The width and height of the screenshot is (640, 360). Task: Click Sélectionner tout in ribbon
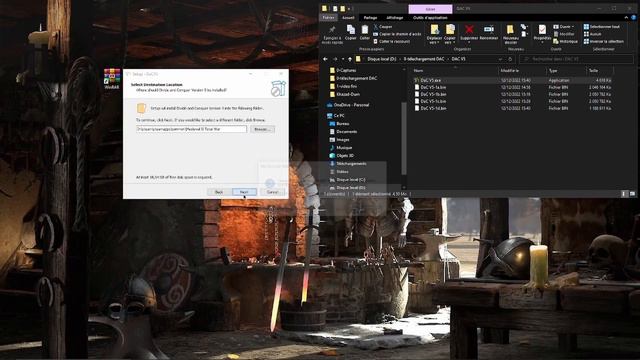602,27
